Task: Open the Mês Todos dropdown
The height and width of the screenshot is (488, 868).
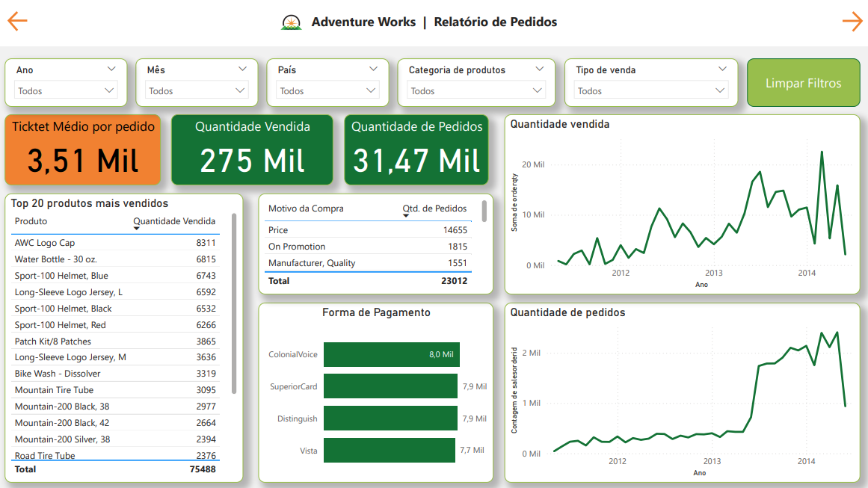Action: tap(197, 90)
